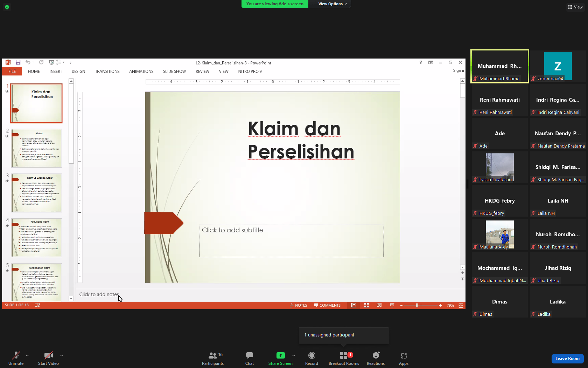The height and width of the screenshot is (368, 588).
Task: Open the Participants list
Action: coord(213,358)
